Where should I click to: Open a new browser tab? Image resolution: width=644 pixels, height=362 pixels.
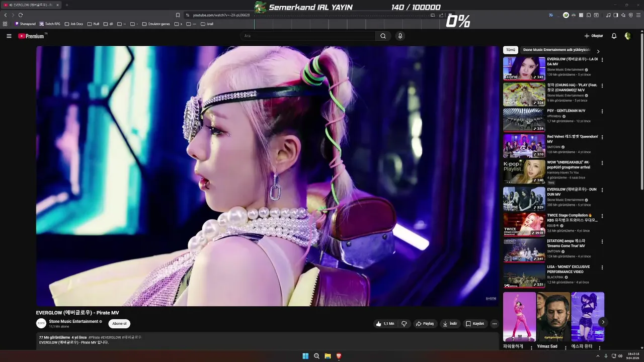[x=66, y=5]
